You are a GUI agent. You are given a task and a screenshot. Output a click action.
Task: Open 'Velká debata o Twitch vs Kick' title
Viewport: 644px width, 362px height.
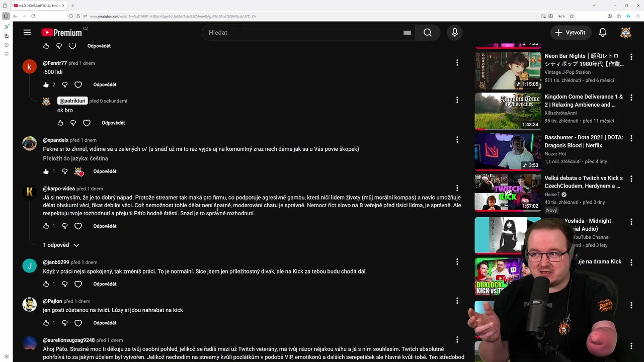click(584, 182)
